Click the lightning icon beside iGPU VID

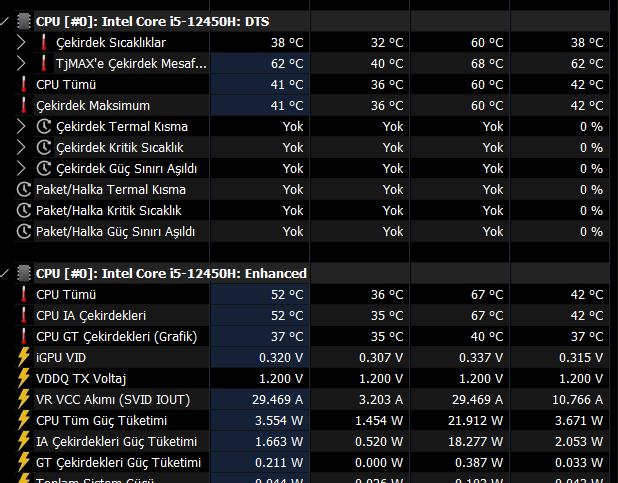(x=24, y=357)
